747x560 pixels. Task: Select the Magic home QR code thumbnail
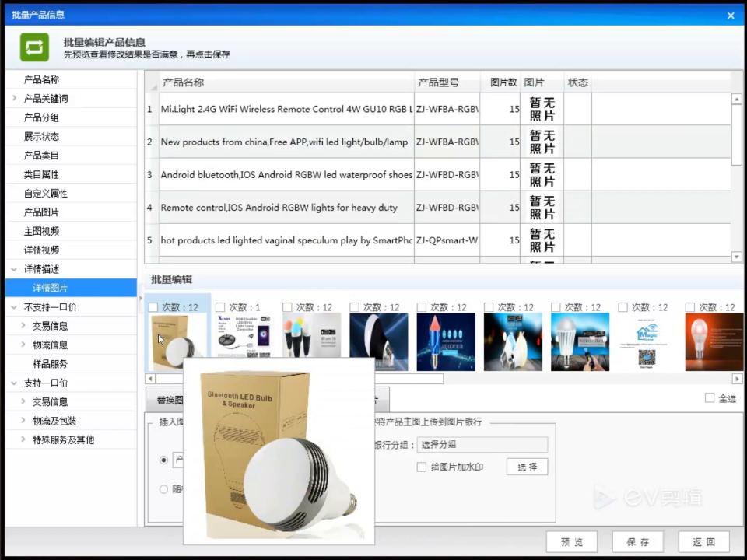coord(647,341)
